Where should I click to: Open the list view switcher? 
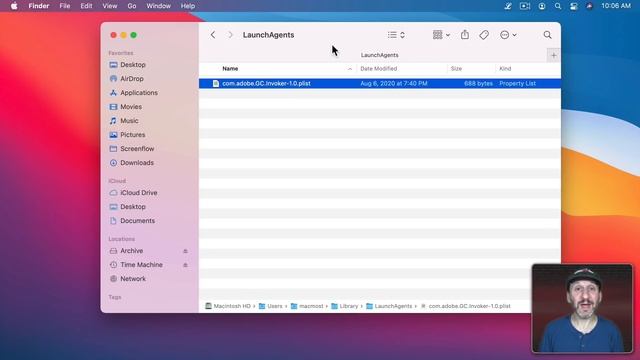pos(396,35)
